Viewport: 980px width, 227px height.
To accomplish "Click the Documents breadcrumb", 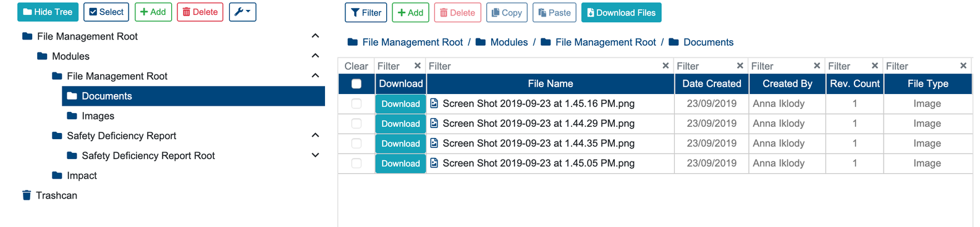I will click(x=708, y=42).
